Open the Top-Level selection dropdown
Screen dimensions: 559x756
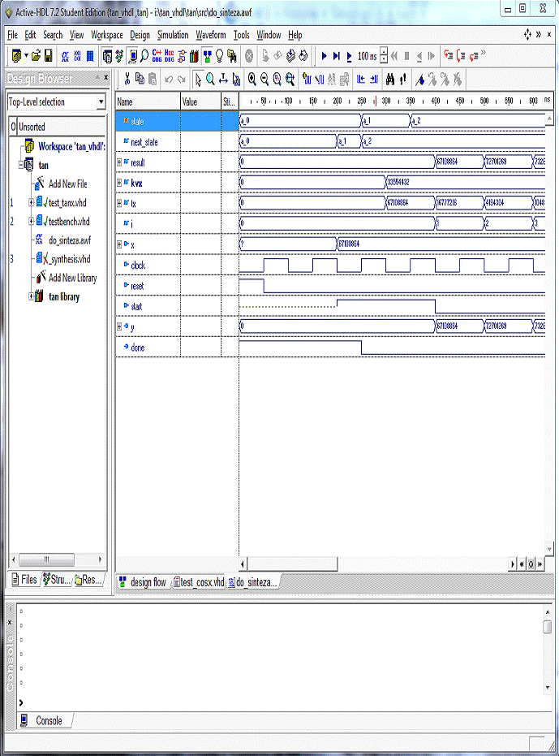tap(101, 102)
